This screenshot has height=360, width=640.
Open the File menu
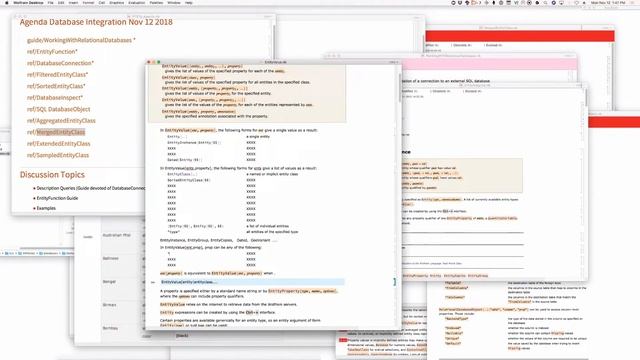(51, 3)
